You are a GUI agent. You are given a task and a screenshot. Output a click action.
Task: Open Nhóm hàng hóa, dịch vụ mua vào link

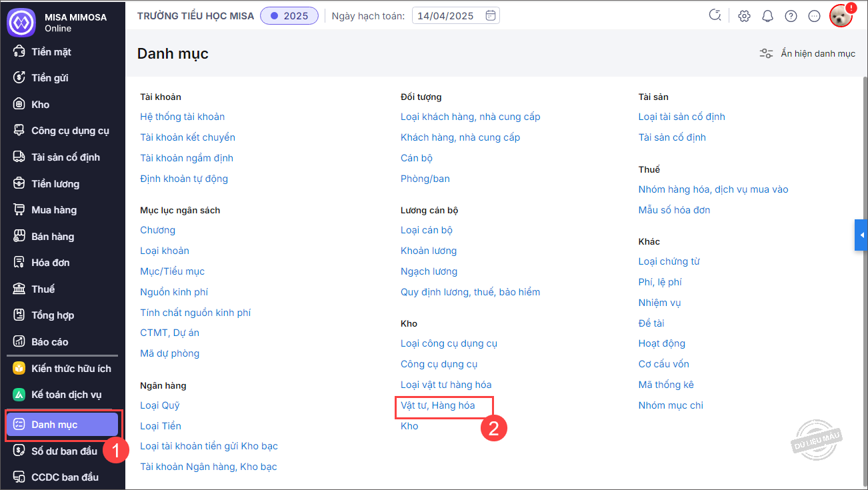click(713, 189)
